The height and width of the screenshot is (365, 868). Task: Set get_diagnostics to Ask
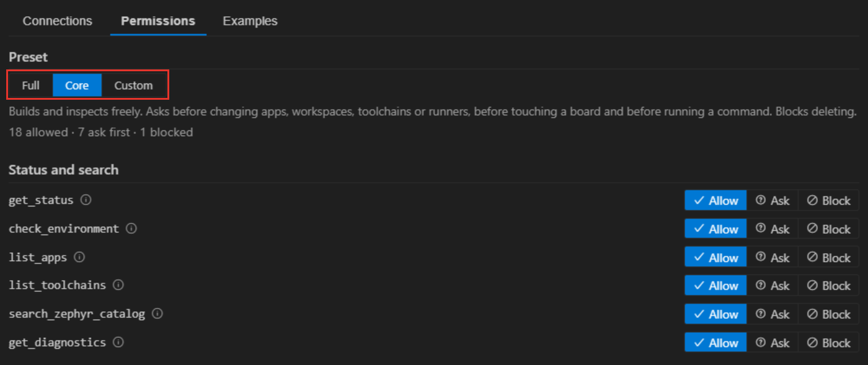point(773,342)
